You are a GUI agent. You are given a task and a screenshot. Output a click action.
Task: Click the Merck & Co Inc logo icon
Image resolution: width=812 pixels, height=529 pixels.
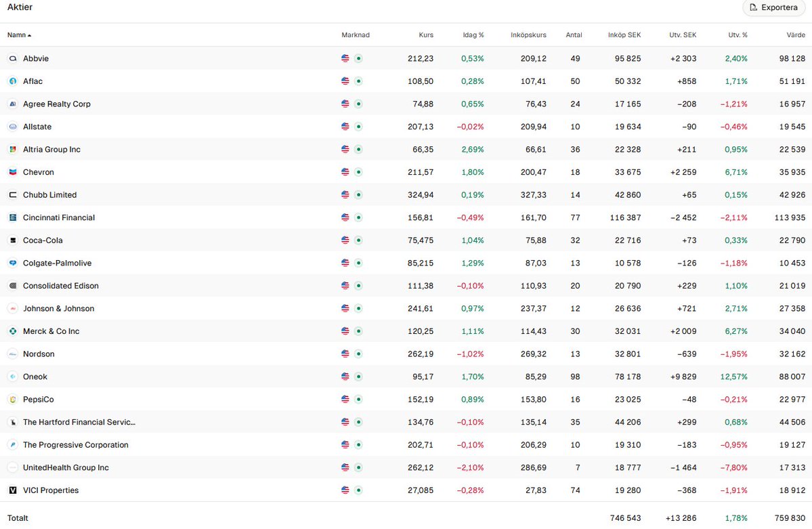click(x=13, y=331)
